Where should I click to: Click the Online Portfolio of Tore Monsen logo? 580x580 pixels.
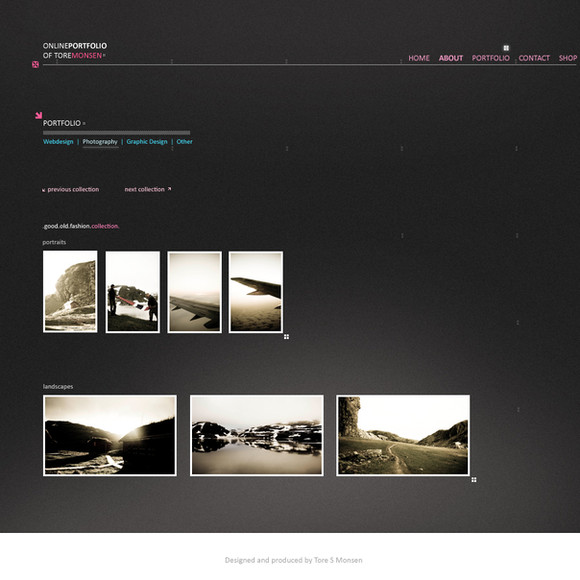75,51
